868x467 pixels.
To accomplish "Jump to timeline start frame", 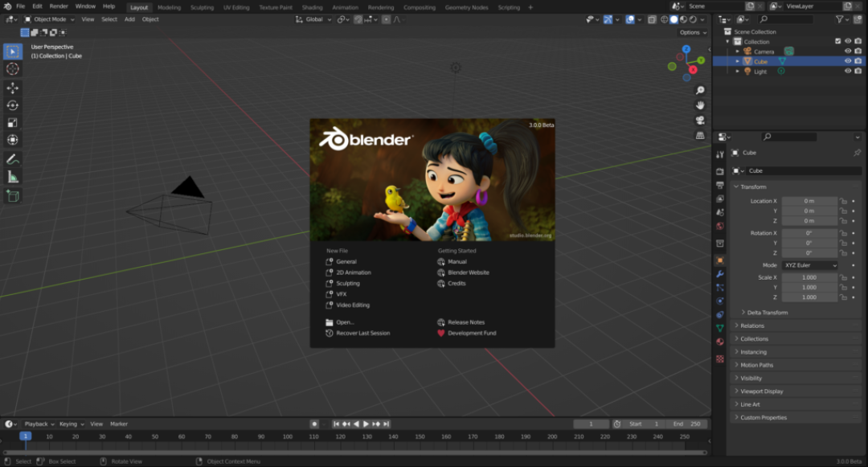I will tap(336, 424).
